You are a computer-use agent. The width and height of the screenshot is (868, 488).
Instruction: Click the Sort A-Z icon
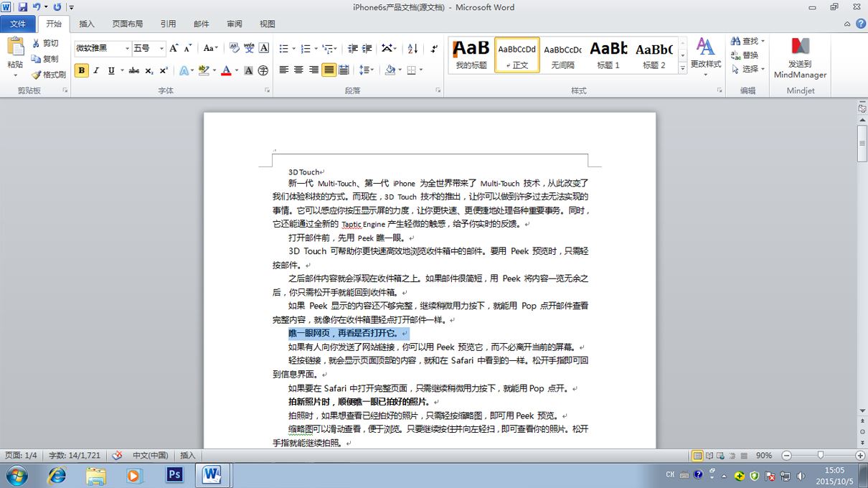coord(412,48)
